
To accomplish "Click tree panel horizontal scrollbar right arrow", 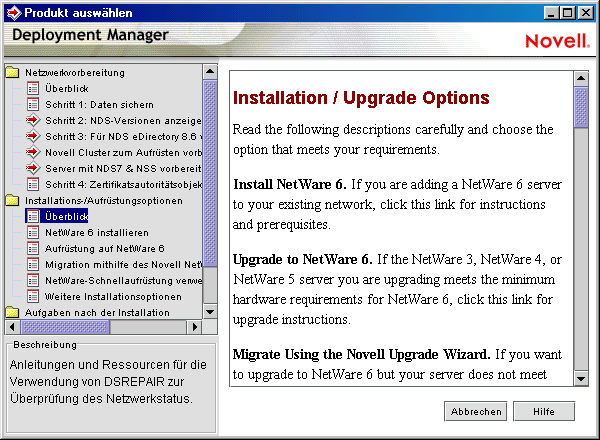I will pos(195,327).
